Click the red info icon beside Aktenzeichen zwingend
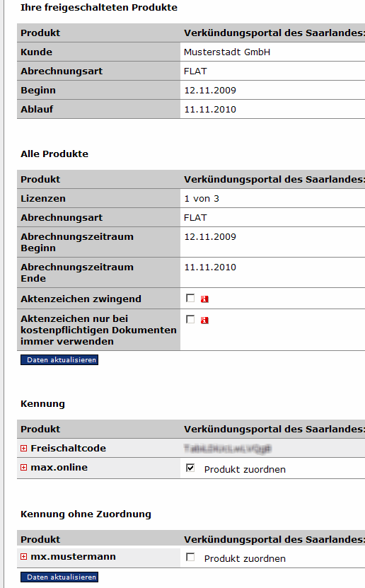Viewport: 365px width, 588px height. click(x=204, y=299)
